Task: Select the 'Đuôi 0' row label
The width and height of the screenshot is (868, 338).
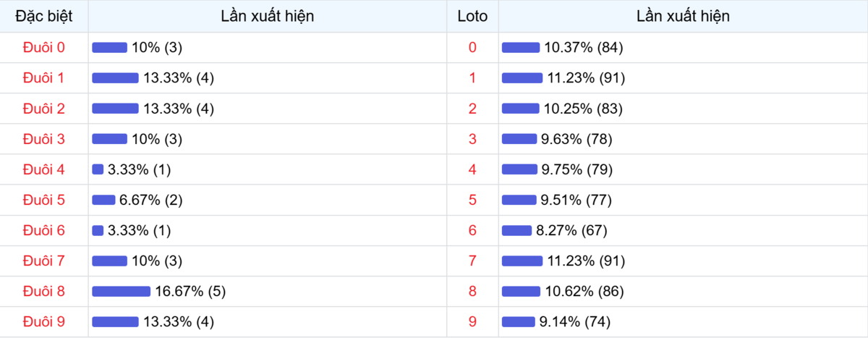Action: click(43, 47)
